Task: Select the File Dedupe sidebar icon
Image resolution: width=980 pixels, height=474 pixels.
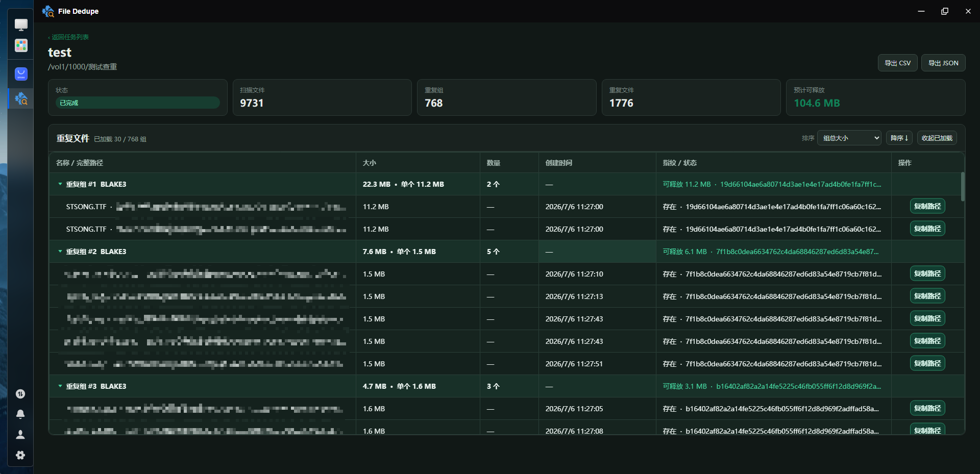Action: (x=21, y=98)
